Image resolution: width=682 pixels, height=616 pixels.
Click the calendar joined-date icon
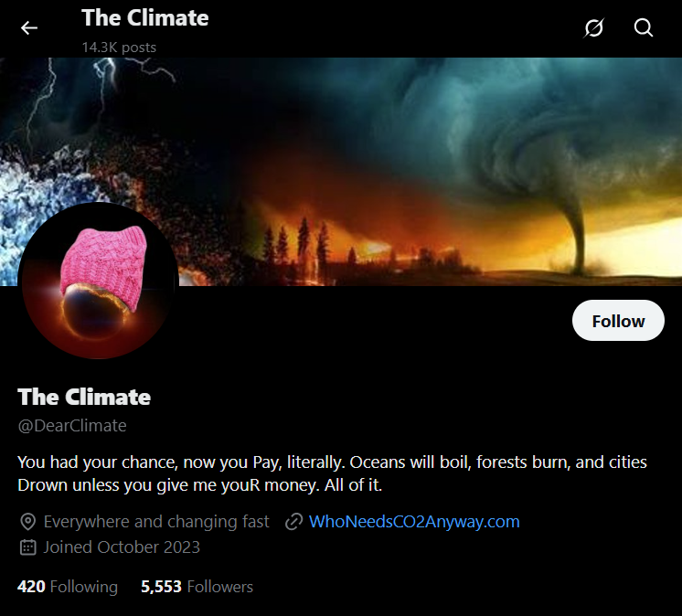click(27, 547)
